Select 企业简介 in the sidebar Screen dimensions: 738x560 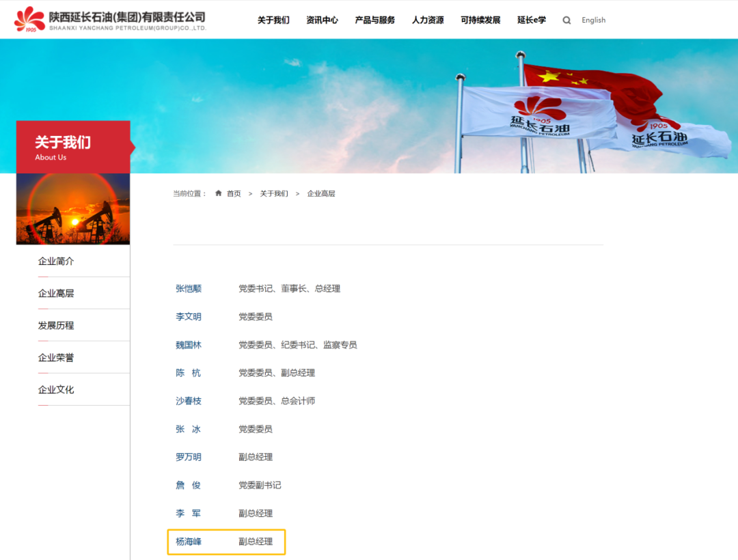[x=55, y=261]
